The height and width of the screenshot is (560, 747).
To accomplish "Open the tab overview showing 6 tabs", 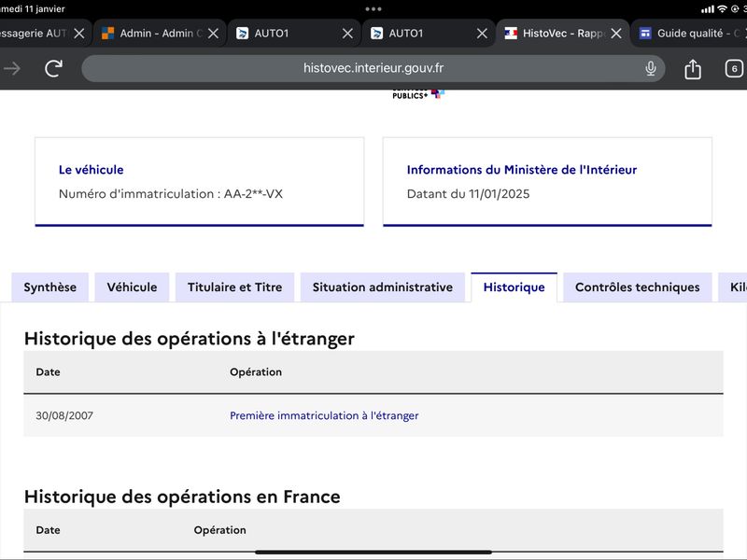I will point(734,68).
